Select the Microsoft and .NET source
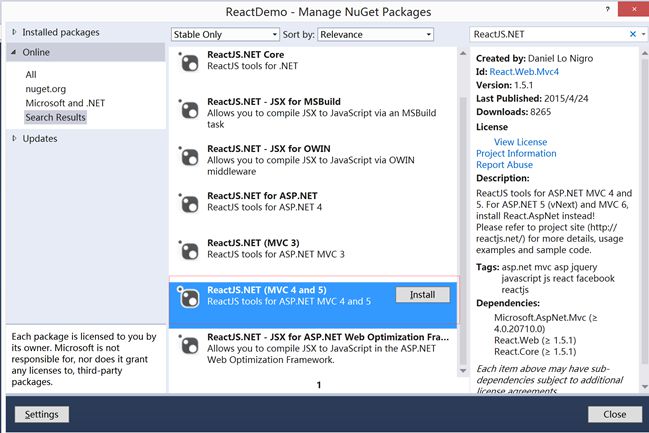 point(65,103)
